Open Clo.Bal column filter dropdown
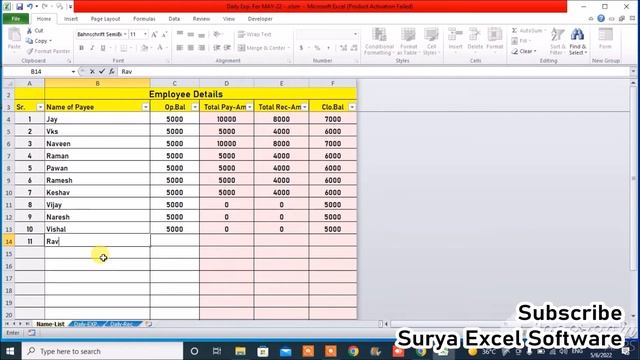Viewport: 640px width, 360px height. 352,107
